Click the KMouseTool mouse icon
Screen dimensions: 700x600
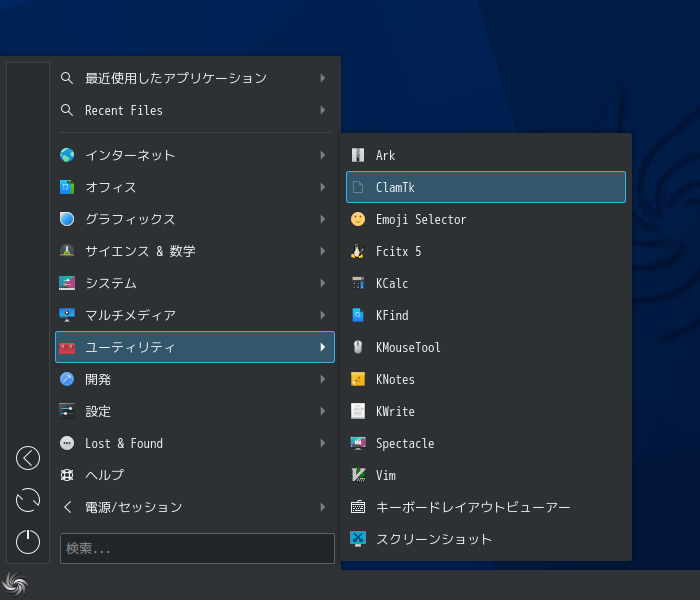358,347
